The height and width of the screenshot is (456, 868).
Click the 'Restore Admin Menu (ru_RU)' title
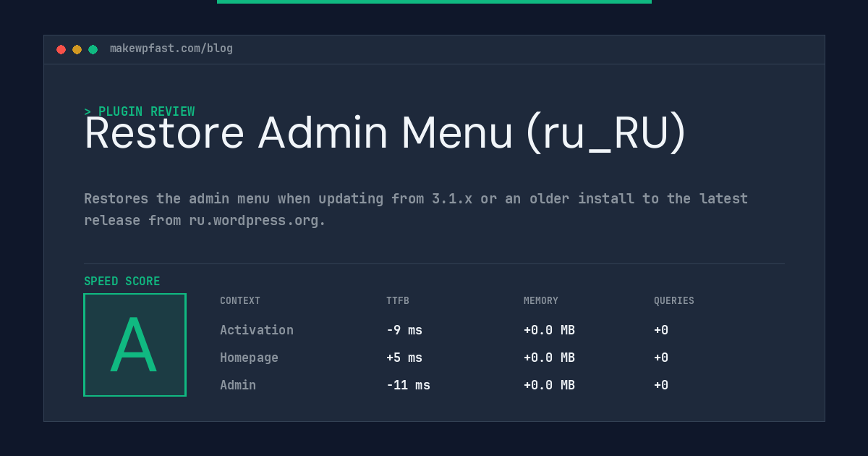[385, 133]
